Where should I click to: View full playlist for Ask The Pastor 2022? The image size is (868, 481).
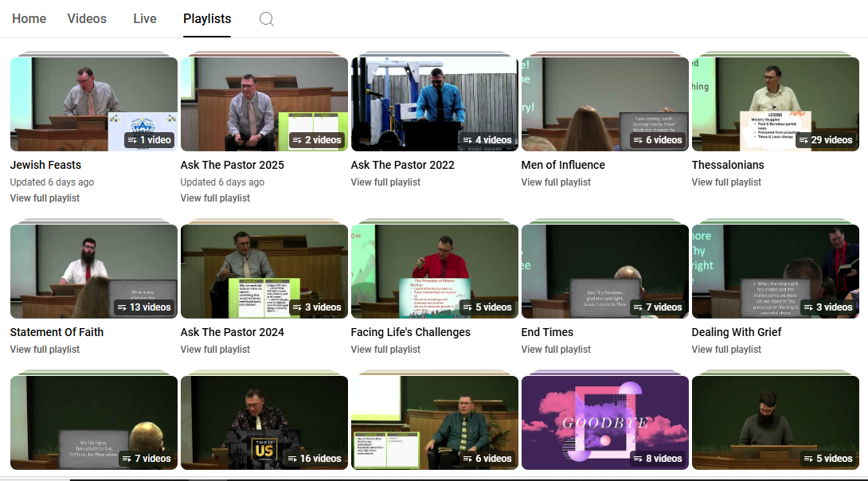coord(386,182)
